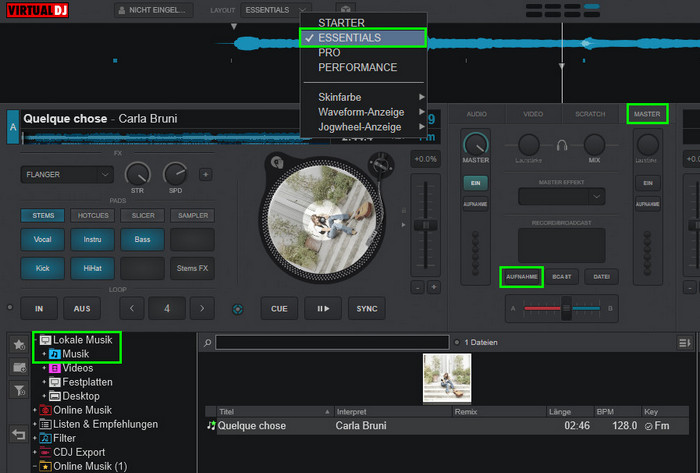Click the Listen & Empfehlungen list icon
700x473 pixels.
[45, 424]
